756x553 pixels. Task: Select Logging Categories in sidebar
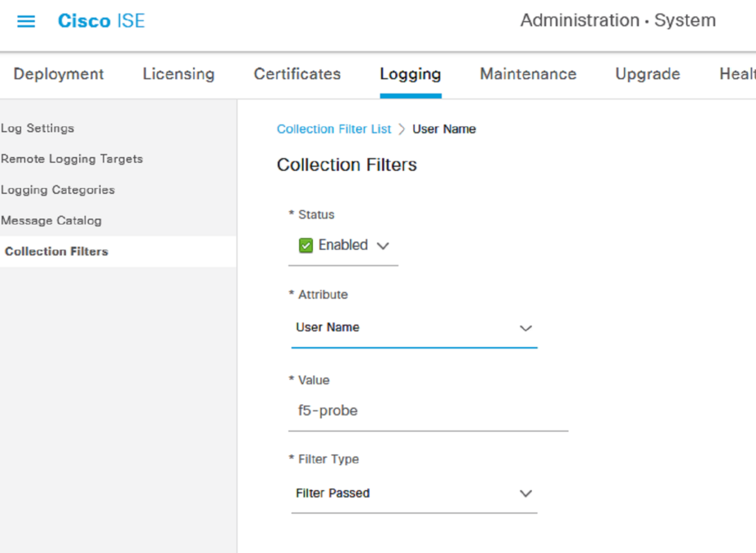point(58,190)
